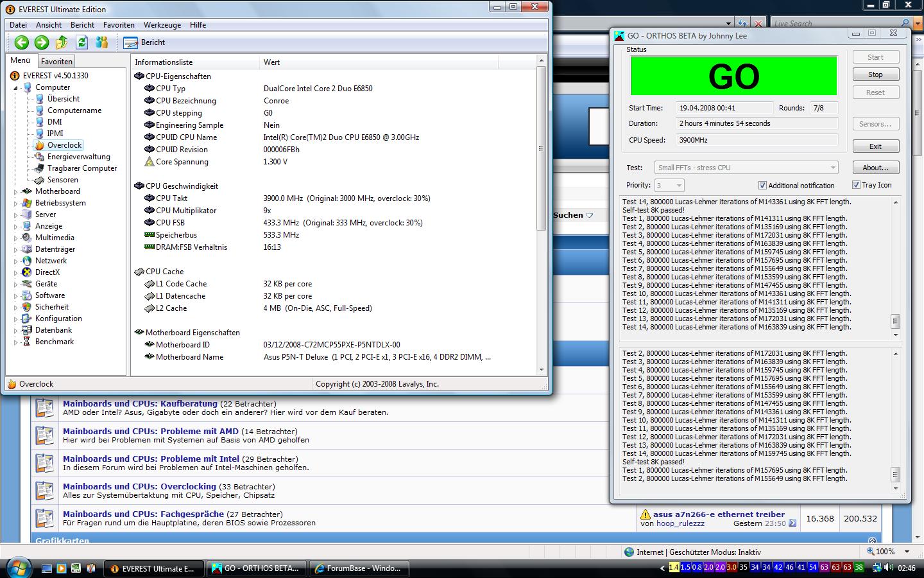Open the About... dialog in ORTHOS
Screen dimensions: 924x578
coord(875,168)
